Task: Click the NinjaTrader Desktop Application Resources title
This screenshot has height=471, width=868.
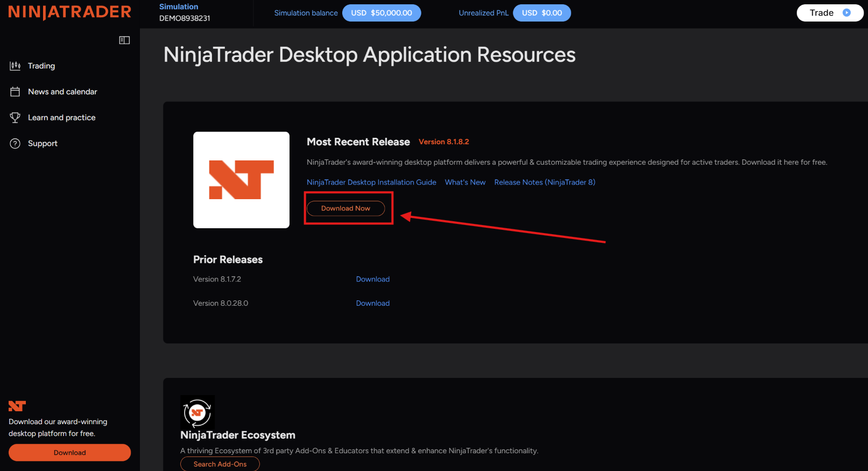Action: 370,55
